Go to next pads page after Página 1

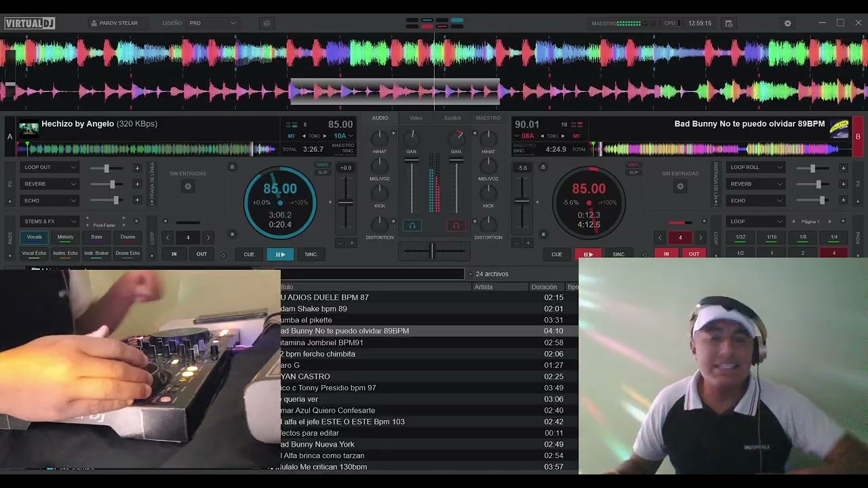click(x=829, y=222)
